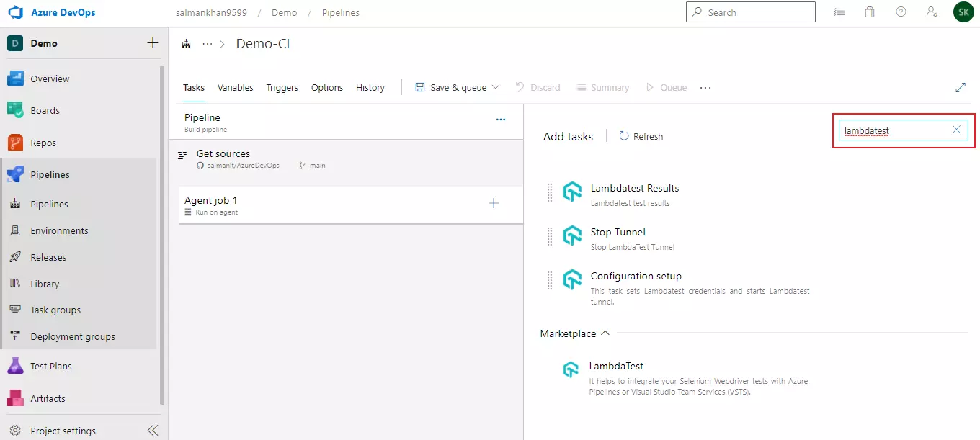Screen dimensions: 980x440
Task: Open the Artifacts section
Action: (x=48, y=398)
